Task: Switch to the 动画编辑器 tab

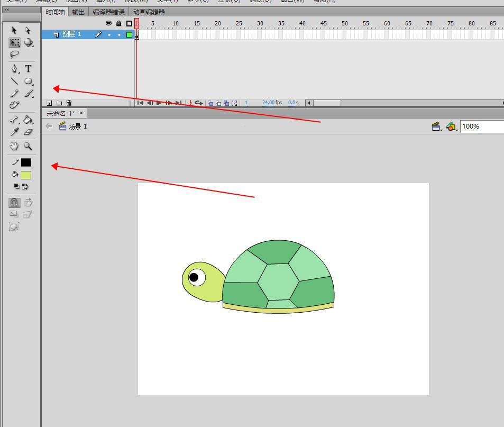Action: tap(149, 12)
